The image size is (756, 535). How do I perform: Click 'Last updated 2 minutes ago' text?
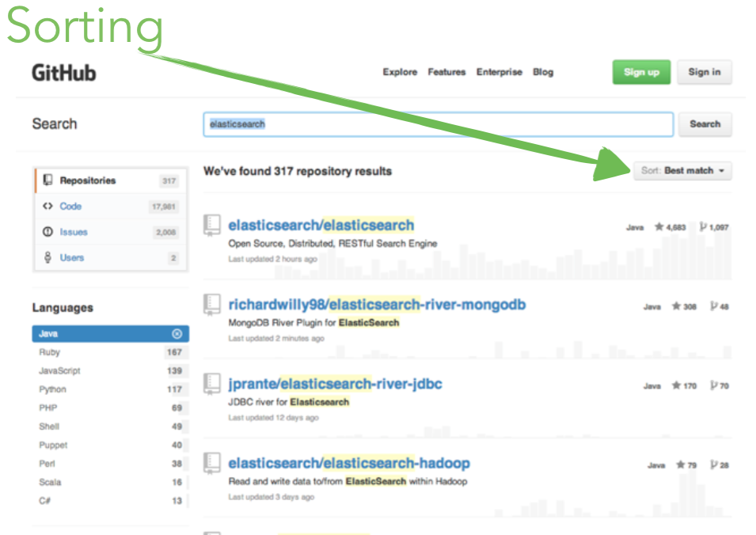pyautogui.click(x=275, y=339)
